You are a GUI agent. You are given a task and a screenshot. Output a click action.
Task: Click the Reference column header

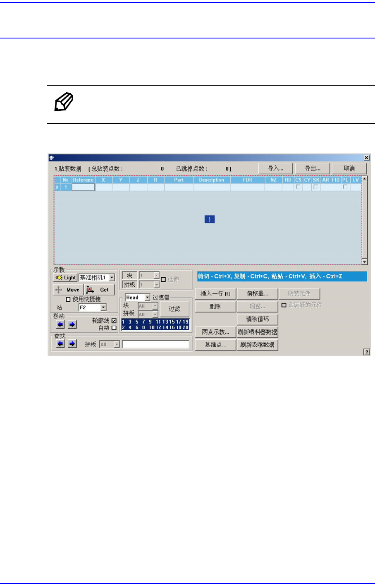pyautogui.click(x=83, y=180)
